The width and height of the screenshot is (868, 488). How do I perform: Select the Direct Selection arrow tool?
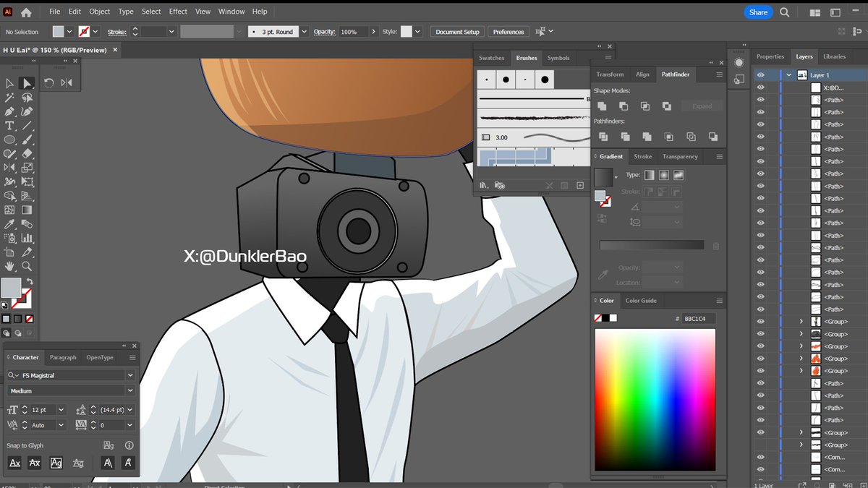tap(27, 84)
